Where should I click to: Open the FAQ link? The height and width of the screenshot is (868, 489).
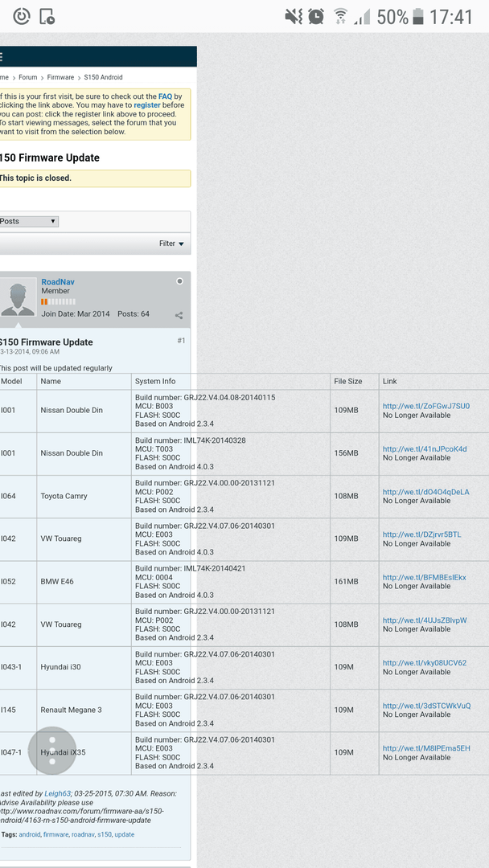click(165, 96)
